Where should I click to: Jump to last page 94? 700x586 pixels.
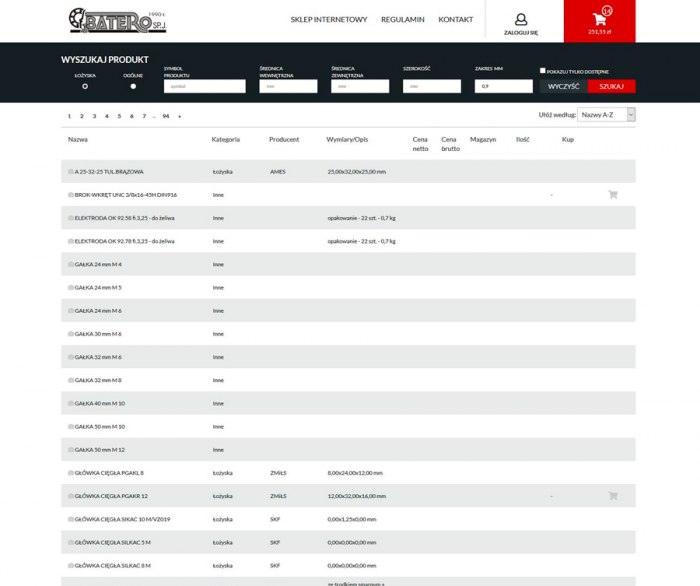(x=166, y=116)
